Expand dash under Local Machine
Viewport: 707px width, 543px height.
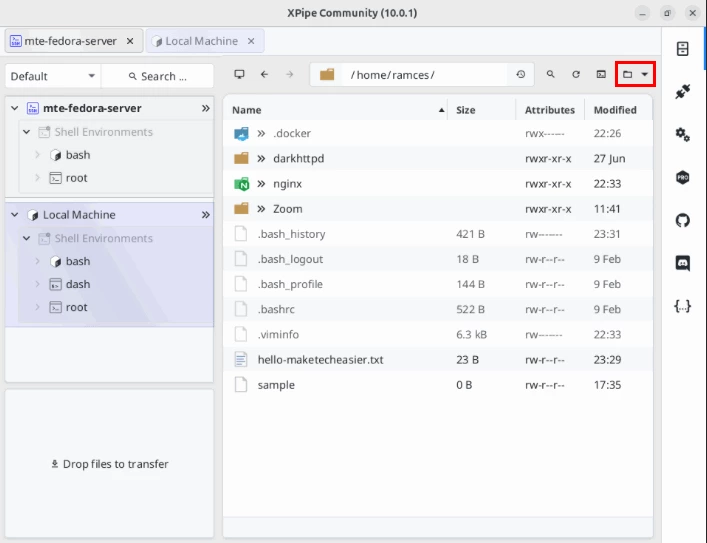click(x=37, y=284)
